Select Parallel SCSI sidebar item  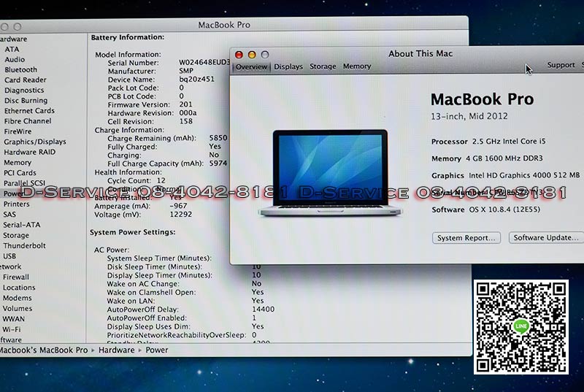(x=24, y=183)
